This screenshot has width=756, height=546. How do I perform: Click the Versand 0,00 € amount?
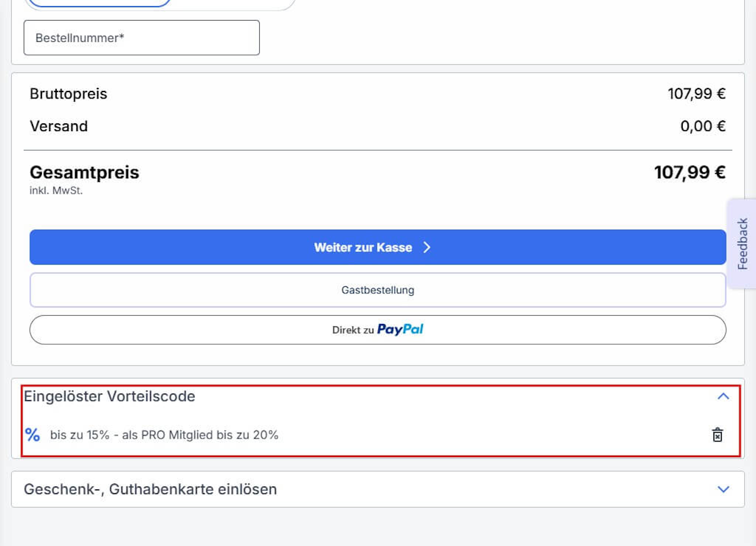[x=703, y=126]
